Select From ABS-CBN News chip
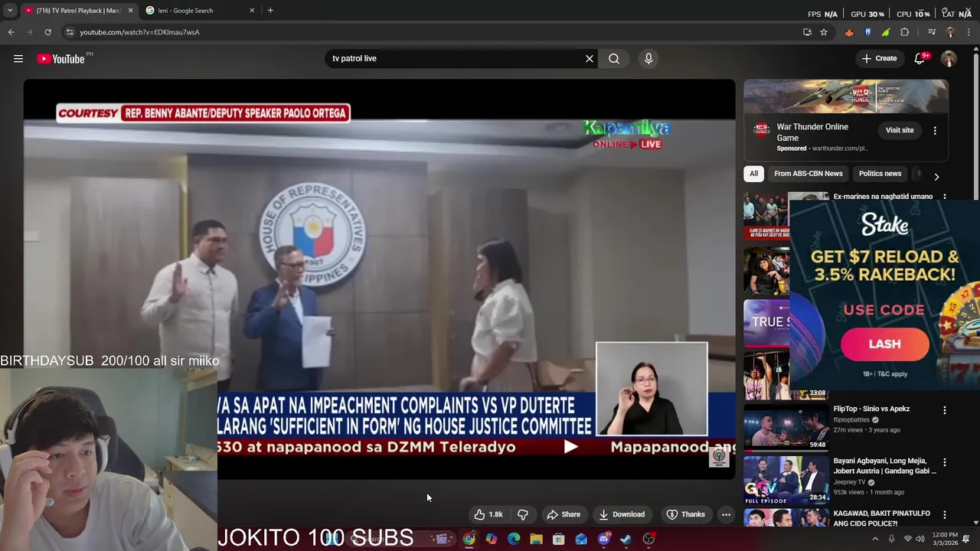This screenshot has height=551, width=980. click(808, 174)
